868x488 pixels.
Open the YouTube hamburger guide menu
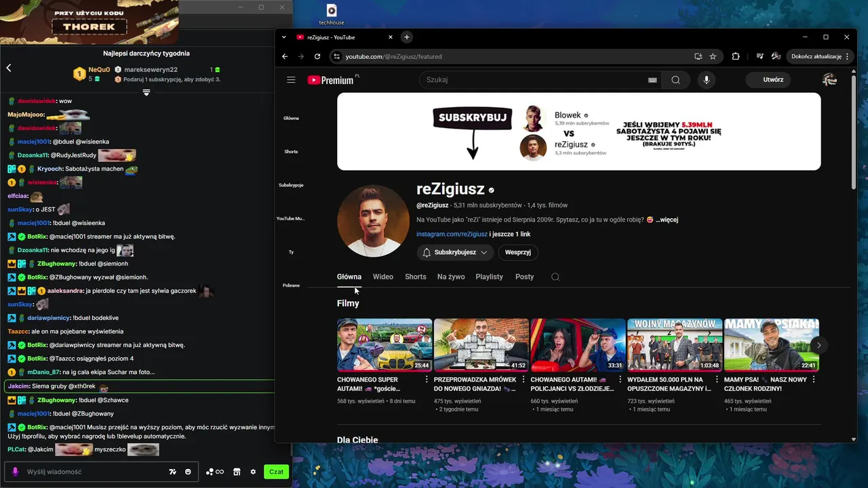[x=291, y=80]
